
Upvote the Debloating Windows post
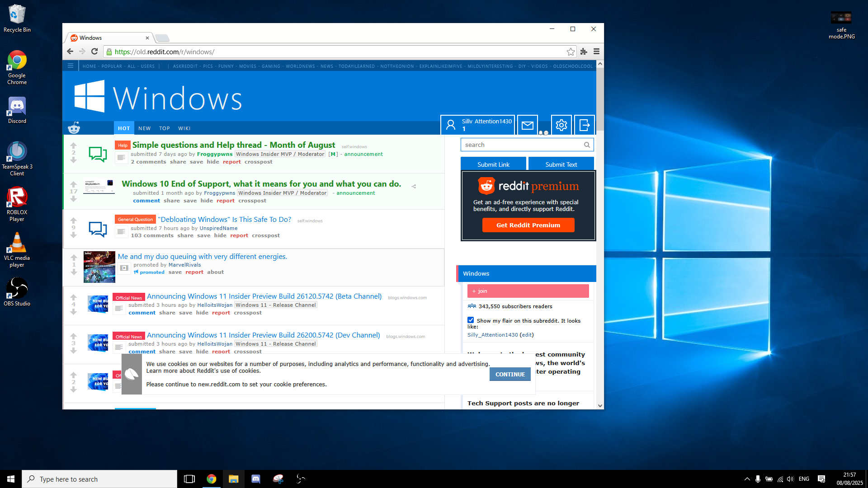pos(74,221)
